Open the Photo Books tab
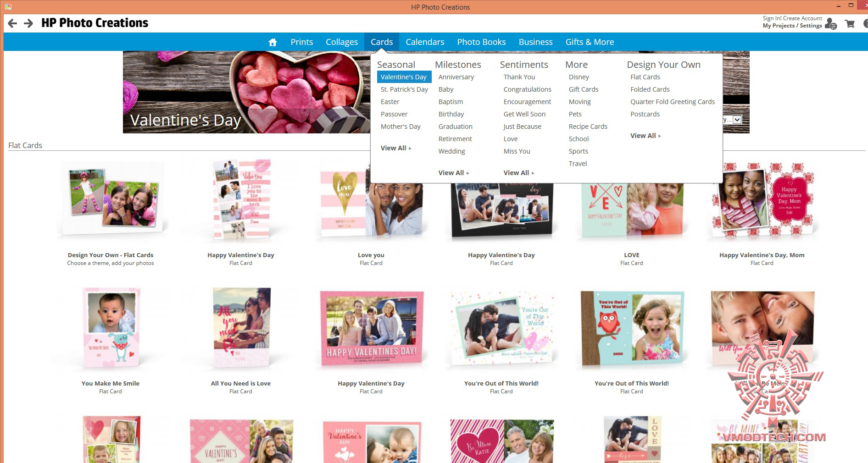Viewport: 868px width, 463px height. 481,42
